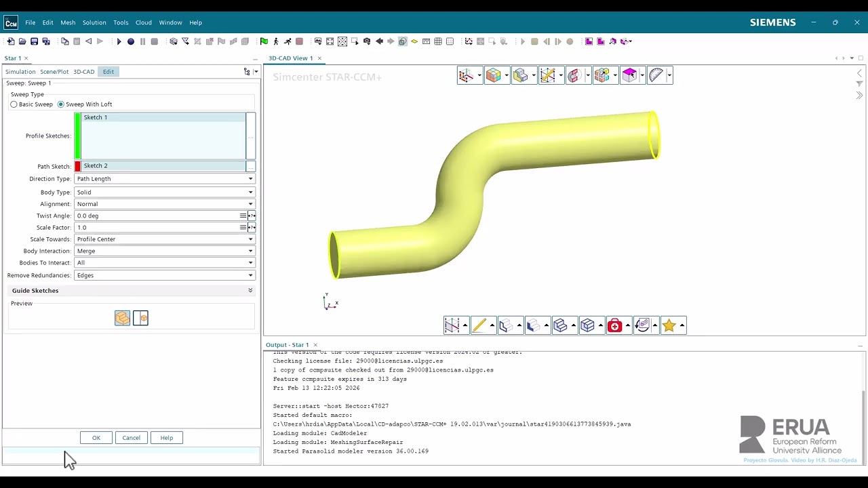Click the red Path Sketch color swatch

[x=77, y=166]
